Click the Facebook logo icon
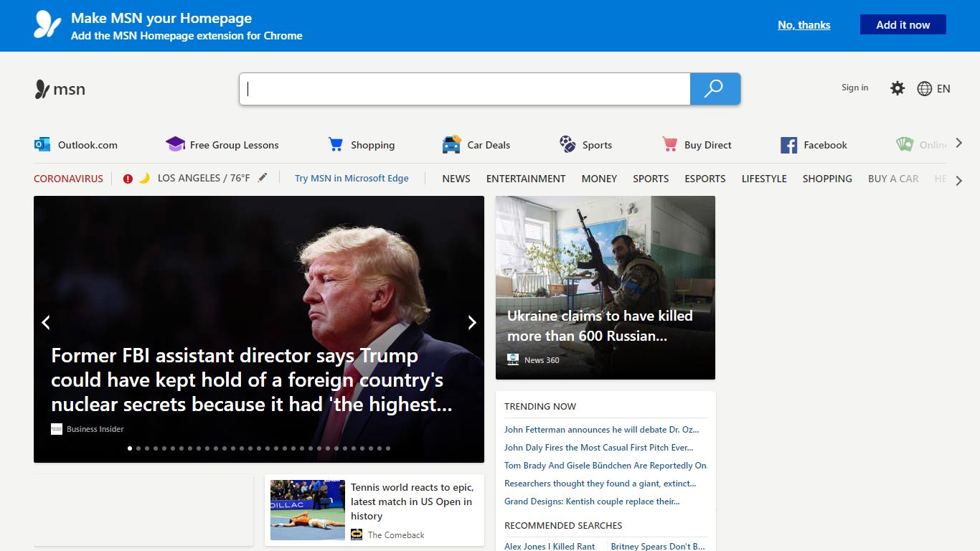The width and height of the screenshot is (980, 551). point(788,145)
